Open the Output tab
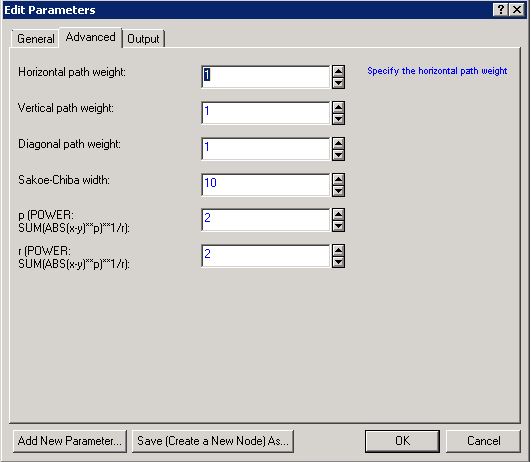The width and height of the screenshot is (531, 462). coord(143,39)
